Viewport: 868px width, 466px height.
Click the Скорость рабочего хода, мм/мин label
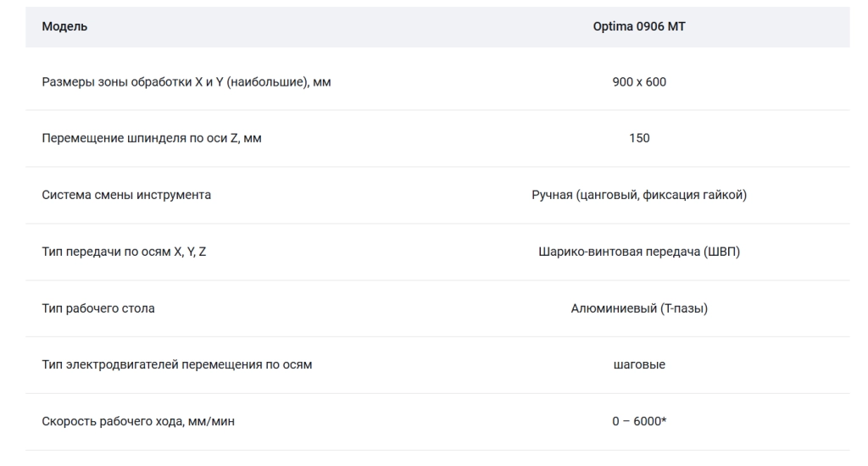(138, 422)
